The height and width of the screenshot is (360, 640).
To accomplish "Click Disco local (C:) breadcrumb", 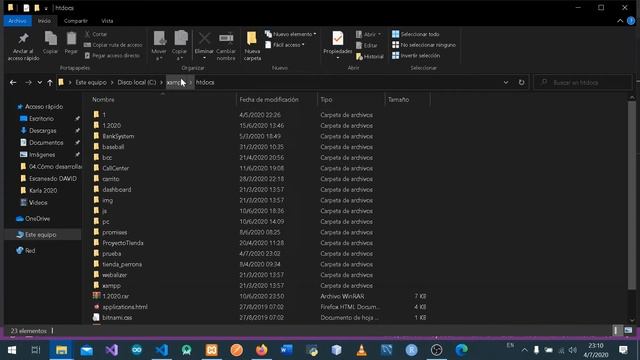I will coord(137,82).
